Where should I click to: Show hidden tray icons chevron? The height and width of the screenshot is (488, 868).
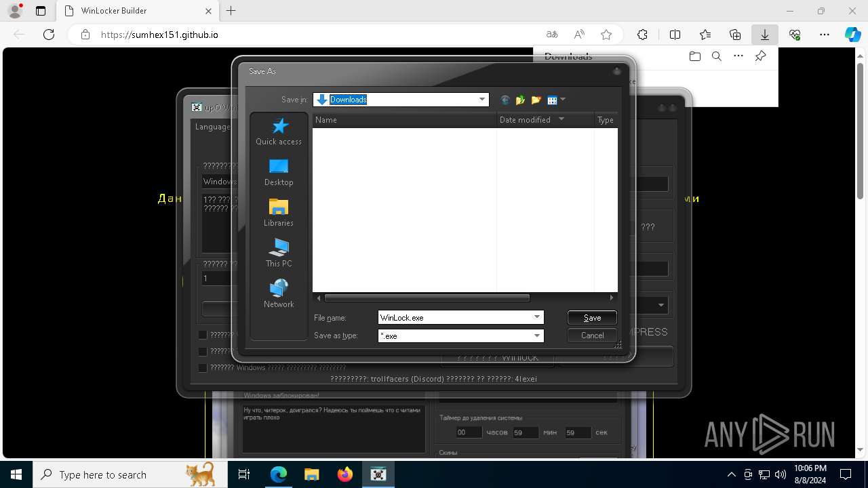pyautogui.click(x=731, y=474)
